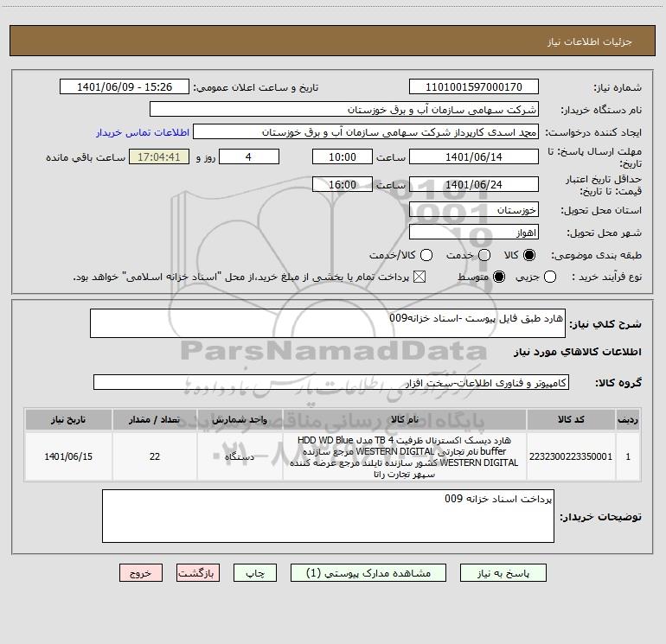This screenshot has width=666, height=644.
Task: Click goods group field کامپیوتر و فناوری
Action: tap(331, 382)
